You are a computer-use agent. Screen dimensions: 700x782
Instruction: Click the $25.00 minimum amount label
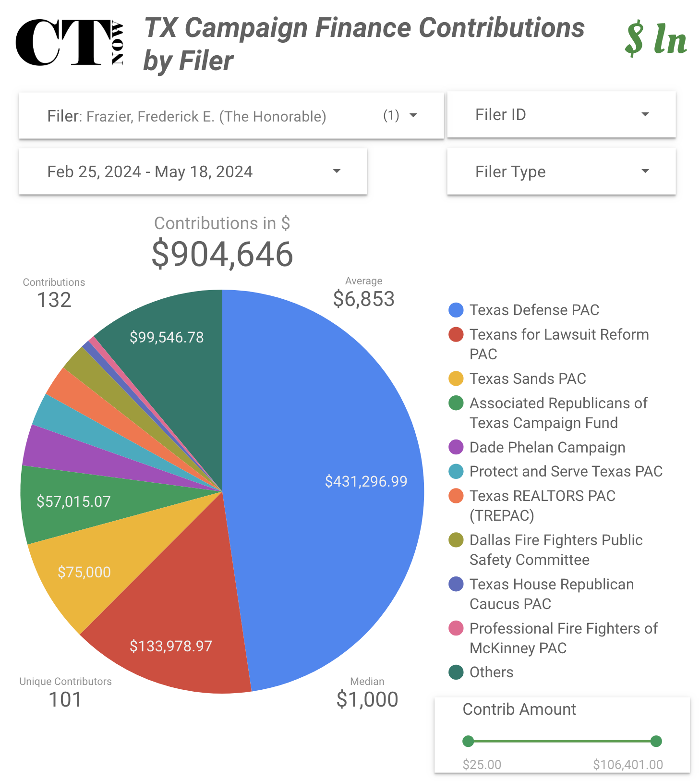click(x=482, y=764)
